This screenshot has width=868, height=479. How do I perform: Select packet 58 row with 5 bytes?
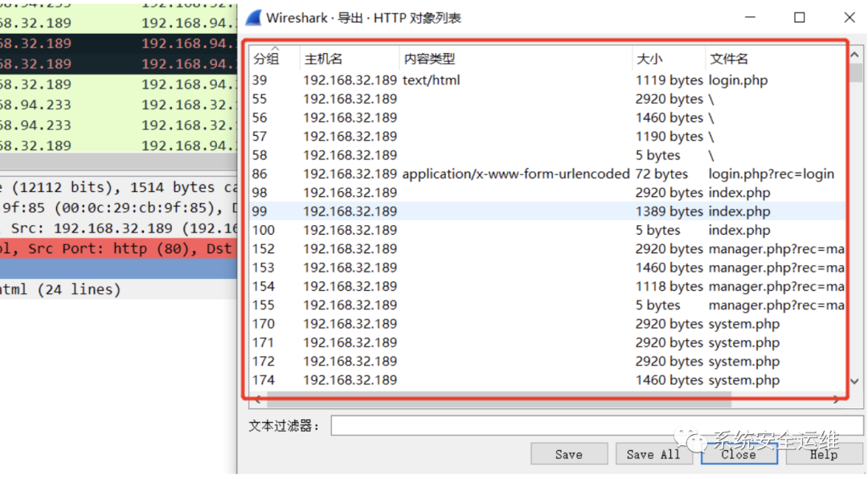click(547, 156)
